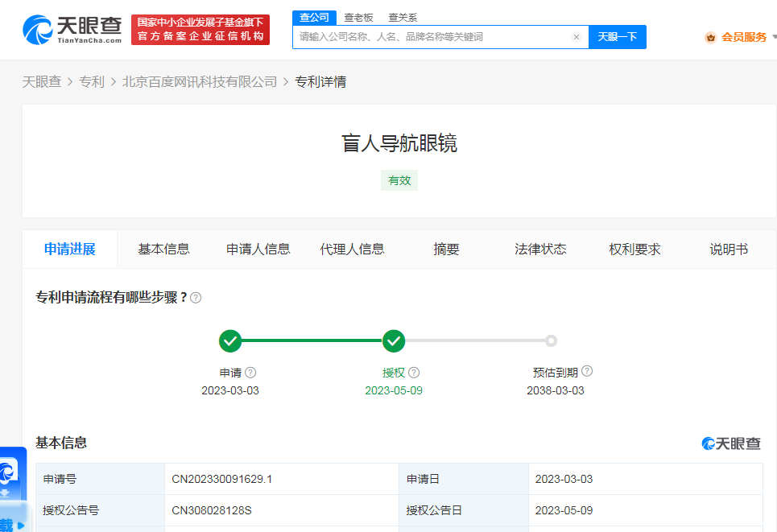Switch to the 查关系 search tab

pyautogui.click(x=402, y=18)
